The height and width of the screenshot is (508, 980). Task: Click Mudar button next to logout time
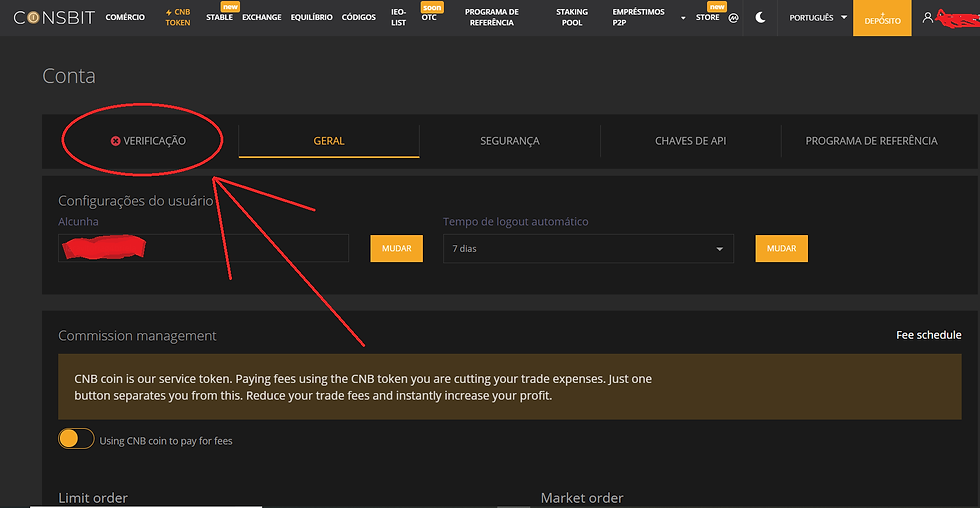[x=781, y=248]
